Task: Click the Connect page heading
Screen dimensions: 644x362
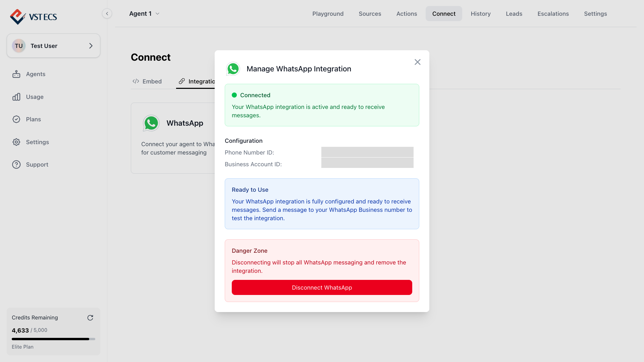Action: pos(151,57)
